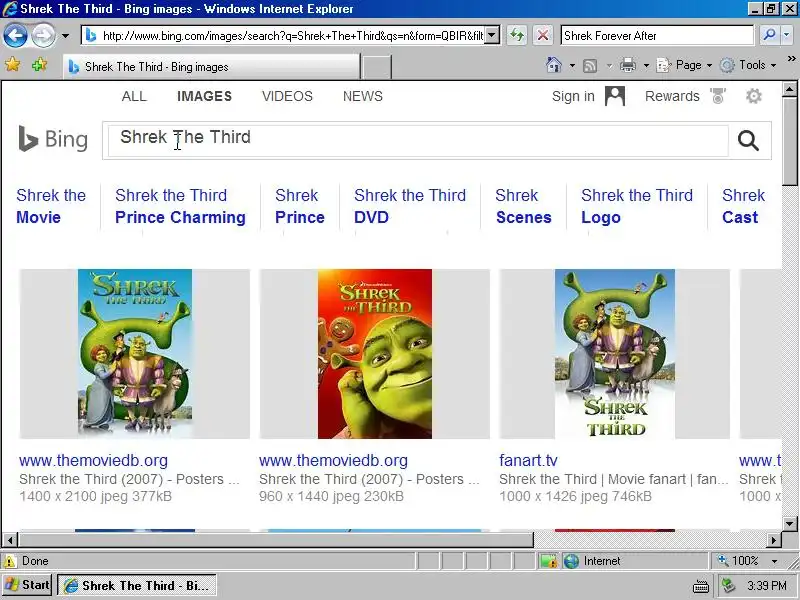800x600 pixels.
Task: Expand the Print options dropdown arrow
Action: (646, 65)
